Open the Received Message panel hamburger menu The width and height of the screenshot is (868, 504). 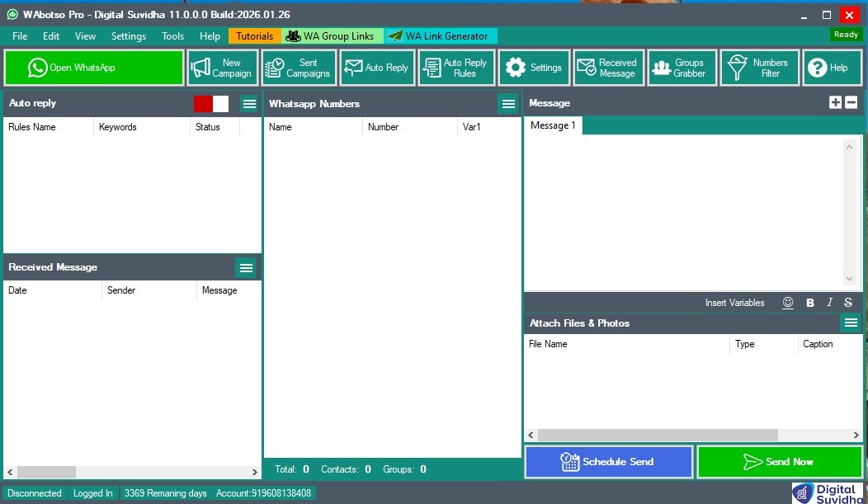coord(246,267)
